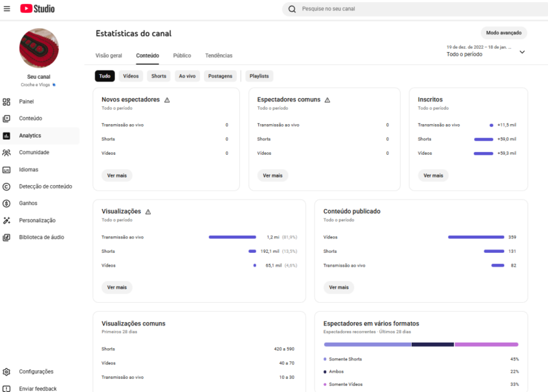Select the Postagens filter chip
Screen dimensions: 548x392
click(220, 76)
